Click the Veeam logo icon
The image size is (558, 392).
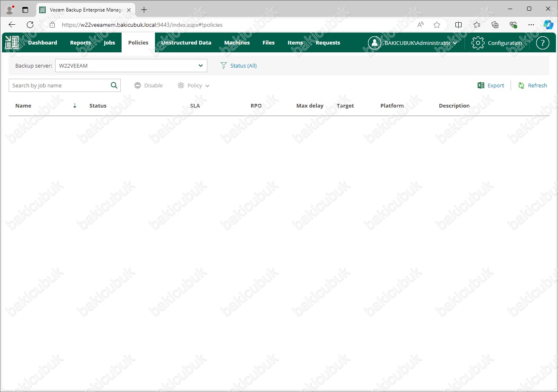(12, 42)
